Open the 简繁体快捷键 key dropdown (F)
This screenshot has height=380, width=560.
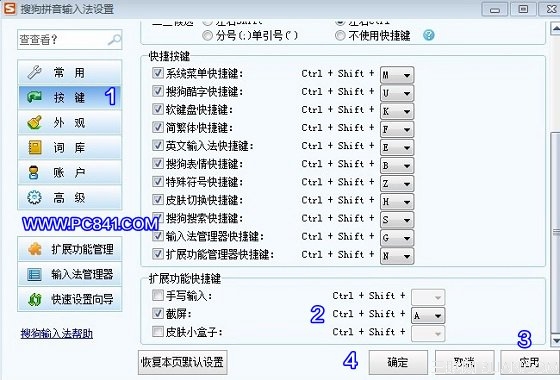[397, 129]
